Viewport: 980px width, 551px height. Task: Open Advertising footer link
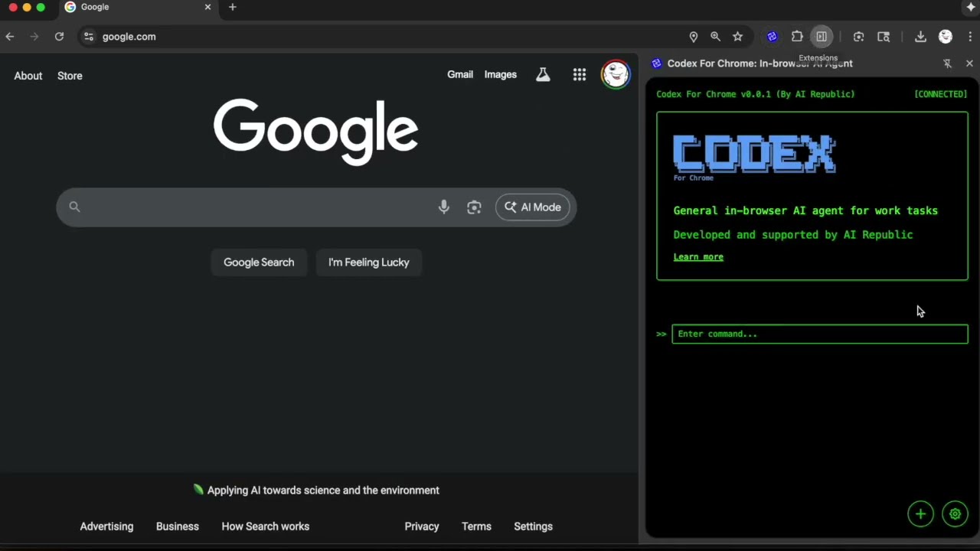point(106,527)
